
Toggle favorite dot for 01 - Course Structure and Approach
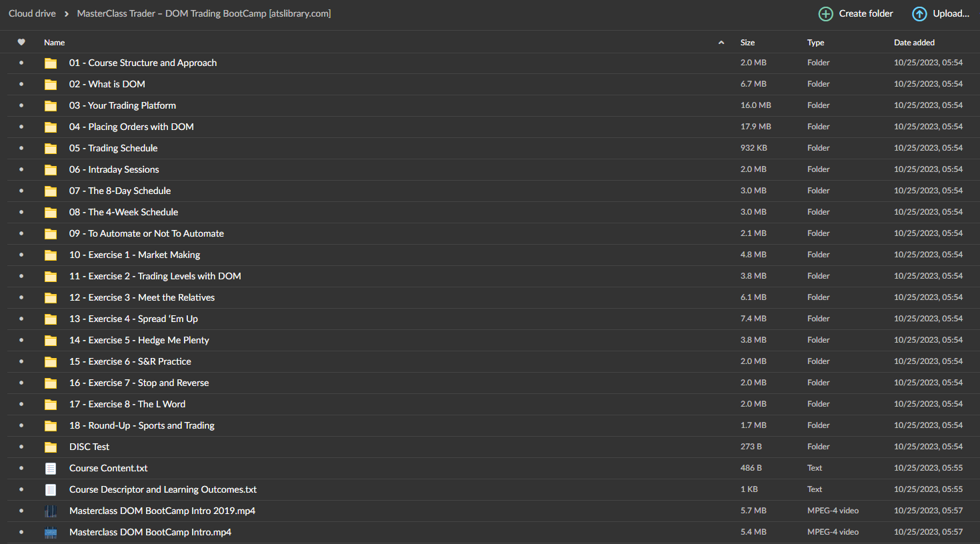point(21,63)
